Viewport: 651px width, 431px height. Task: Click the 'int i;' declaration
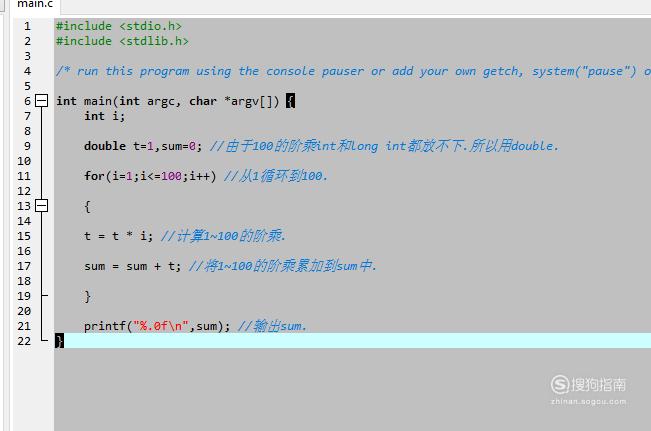[104, 116]
